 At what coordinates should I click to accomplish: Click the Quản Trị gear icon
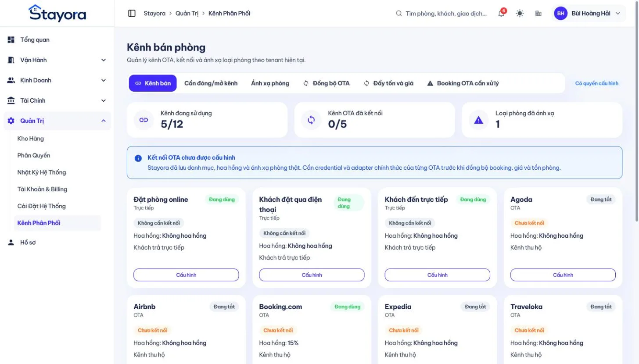(x=11, y=121)
